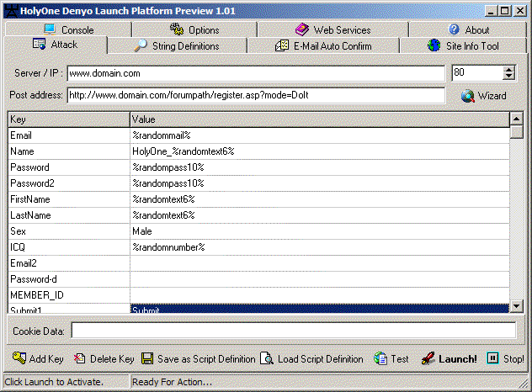The width and height of the screenshot is (532, 392).
Task: Open Load Script Definition
Action: (311, 358)
